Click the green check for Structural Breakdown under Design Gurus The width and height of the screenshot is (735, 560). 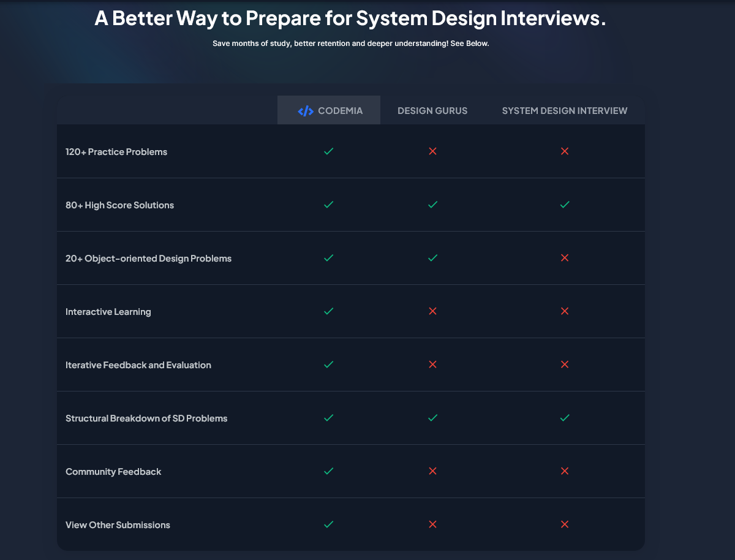coord(432,418)
